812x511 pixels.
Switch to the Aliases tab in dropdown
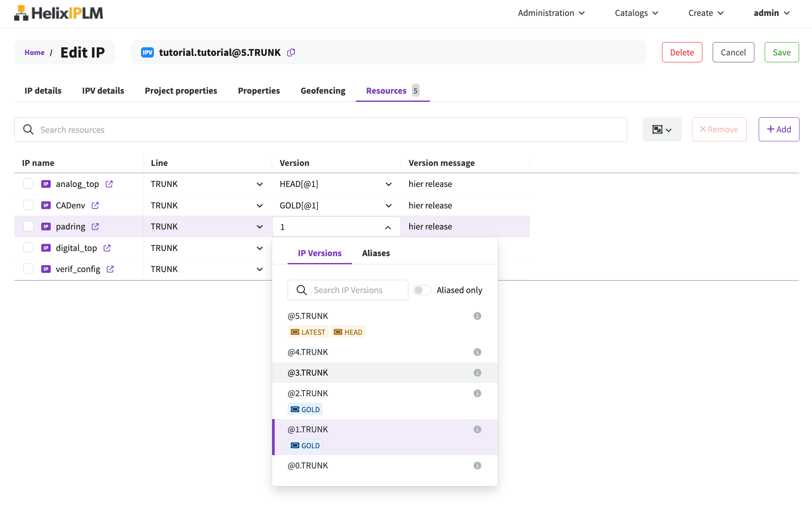[x=376, y=253]
